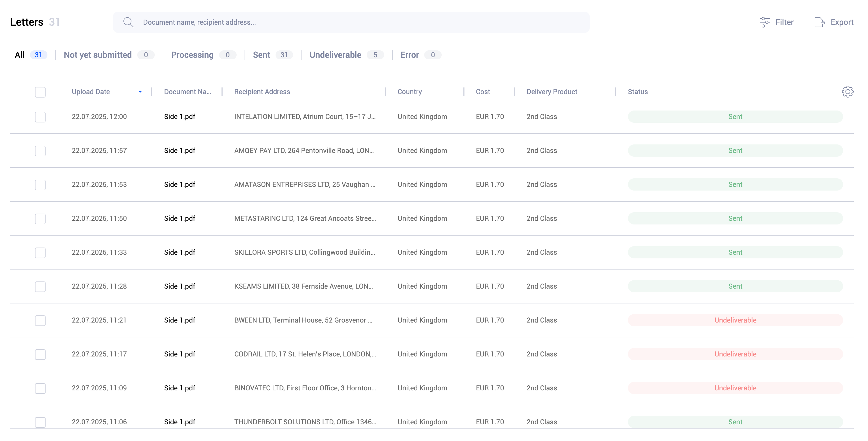
Task: Click the search magnifier icon
Action: pos(128,22)
